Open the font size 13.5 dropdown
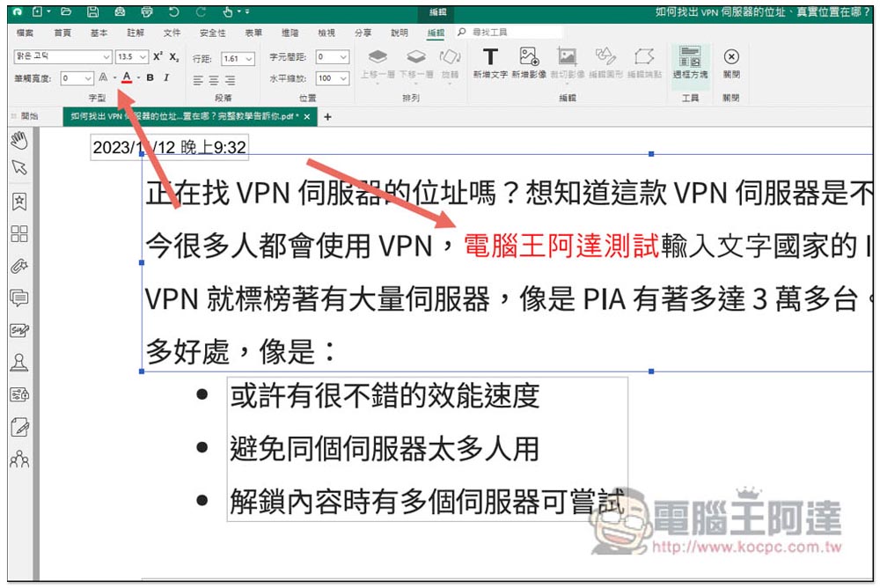 [x=143, y=56]
